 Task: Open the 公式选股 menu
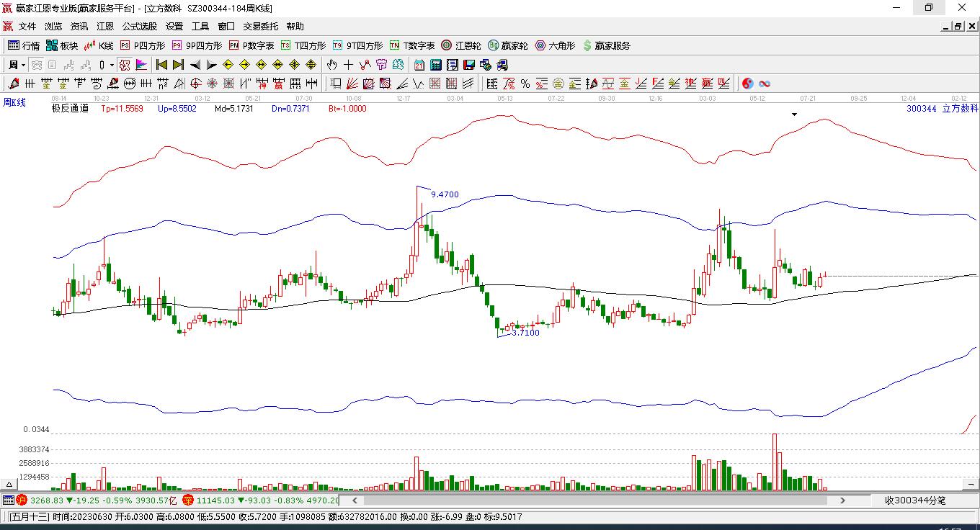(x=139, y=27)
